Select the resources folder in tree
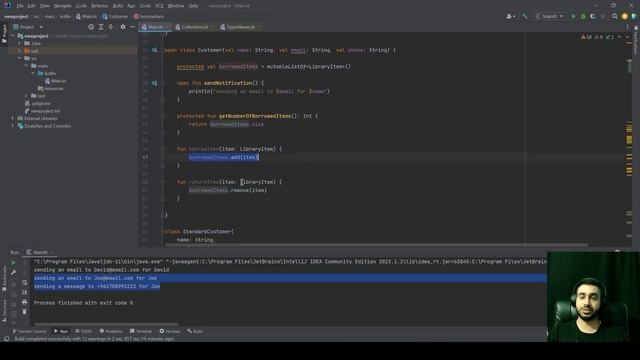 tap(51, 89)
